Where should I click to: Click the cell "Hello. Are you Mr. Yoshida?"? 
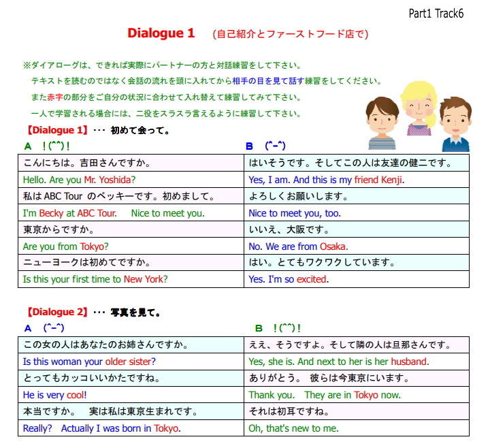[x=79, y=180]
